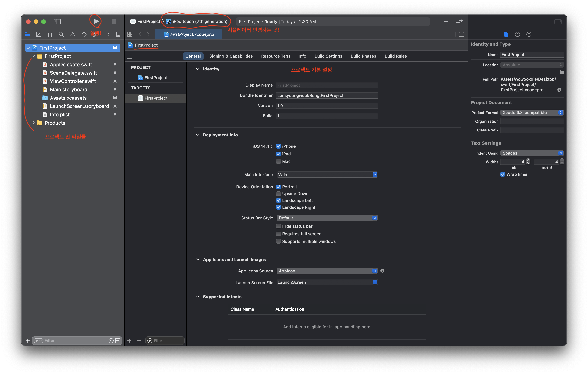Toggle Landscape Left device orientation

coord(278,200)
